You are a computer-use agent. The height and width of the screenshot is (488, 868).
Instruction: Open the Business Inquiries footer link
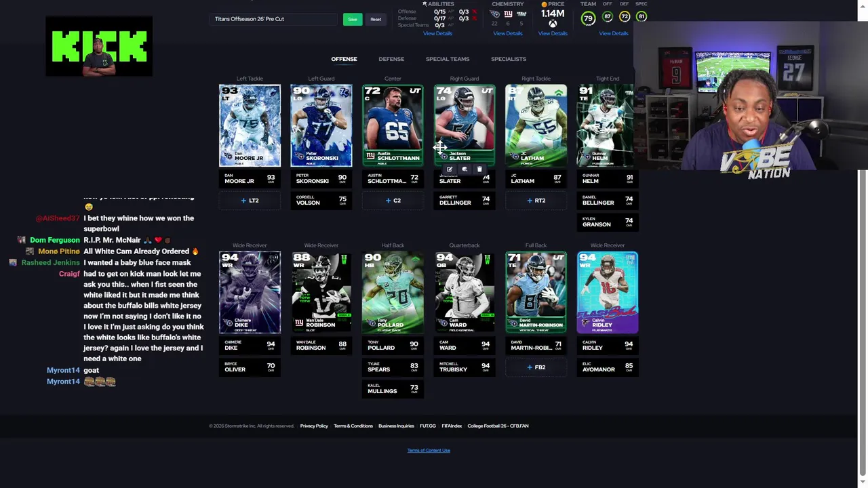396,426
